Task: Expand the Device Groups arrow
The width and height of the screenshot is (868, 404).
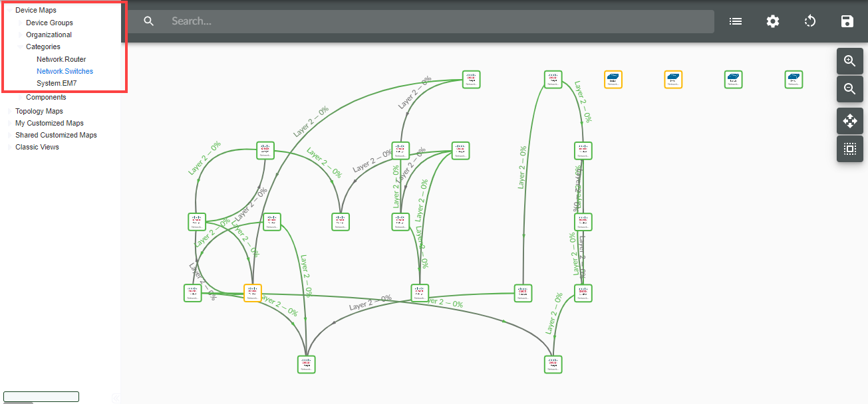Action: tap(19, 23)
